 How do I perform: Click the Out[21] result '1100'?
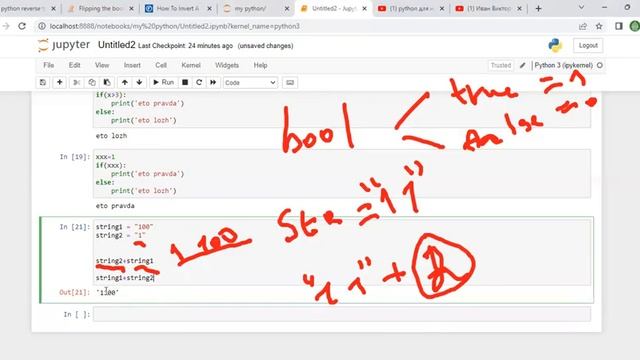tap(108, 292)
